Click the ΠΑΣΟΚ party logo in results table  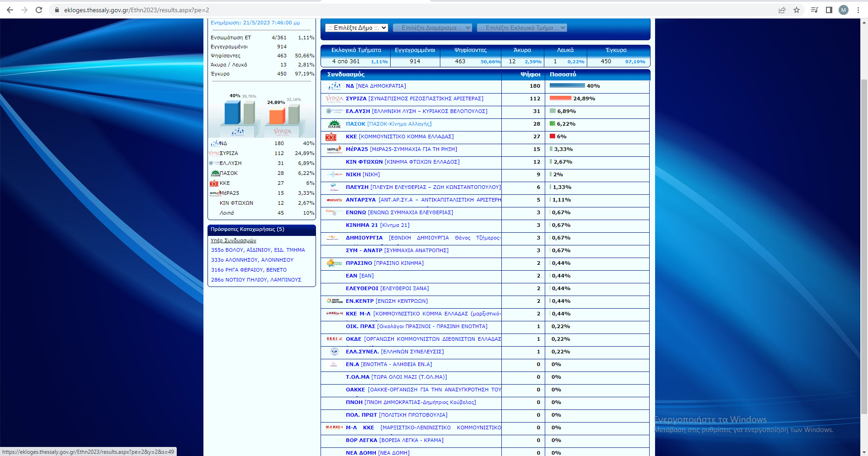point(334,124)
